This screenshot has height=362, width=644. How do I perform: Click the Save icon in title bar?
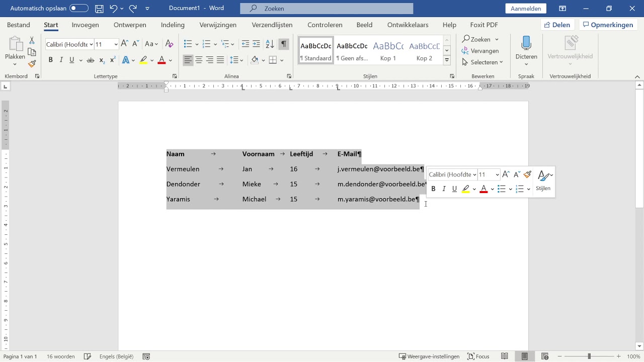pyautogui.click(x=99, y=9)
